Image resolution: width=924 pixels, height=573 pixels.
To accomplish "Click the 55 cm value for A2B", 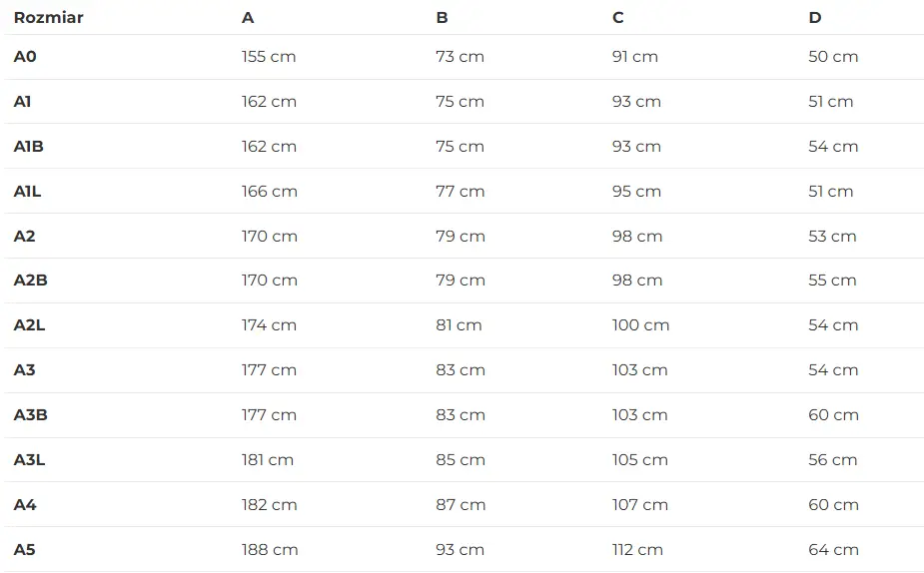I will tap(832, 281).
